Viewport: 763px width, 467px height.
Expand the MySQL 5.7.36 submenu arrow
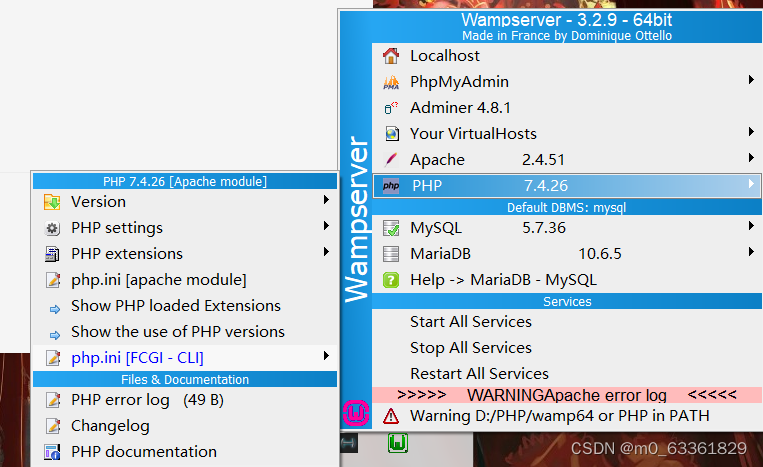click(751, 225)
